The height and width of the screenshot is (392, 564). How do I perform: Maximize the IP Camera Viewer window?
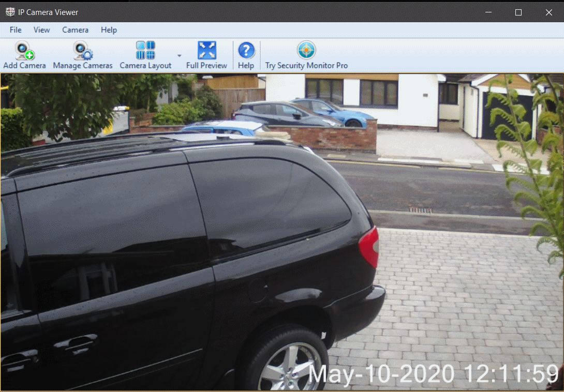pyautogui.click(x=518, y=12)
